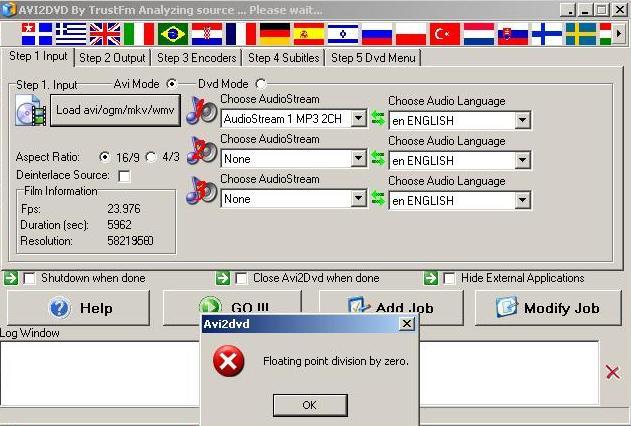Screen dimensions: 631x426
Task: Click green arrow icon beside Hide External Applications
Action: pos(431,278)
